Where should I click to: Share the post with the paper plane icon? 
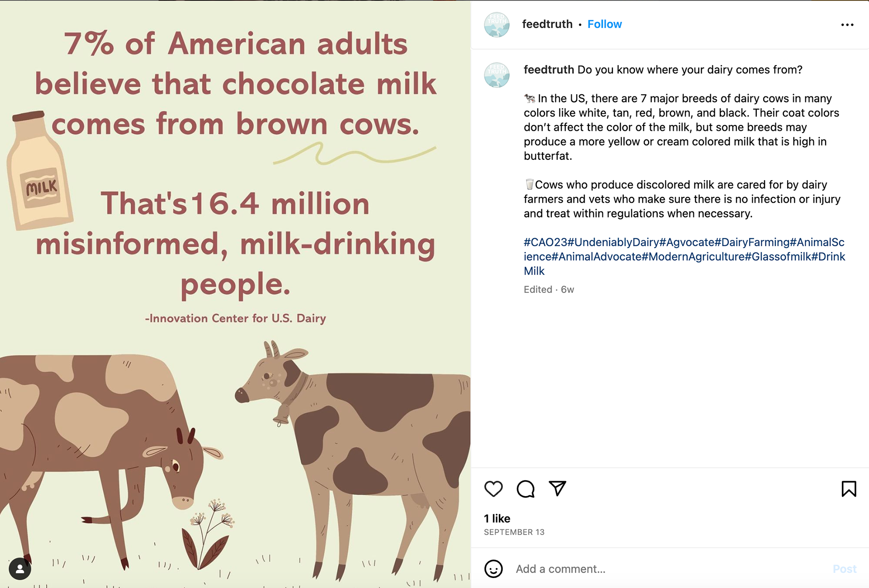[x=558, y=488]
